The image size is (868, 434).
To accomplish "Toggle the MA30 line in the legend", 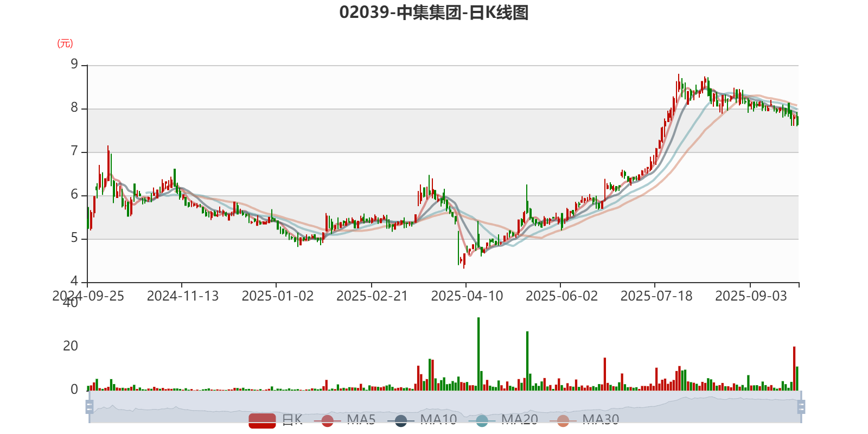I will pos(584,420).
